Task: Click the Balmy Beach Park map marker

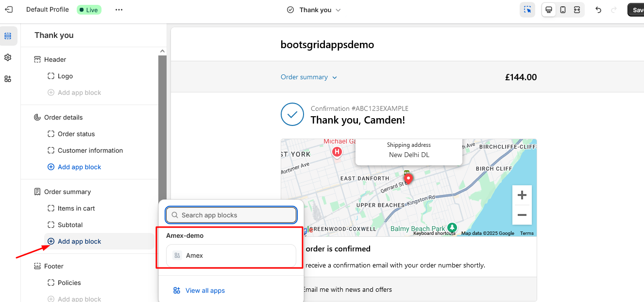Action: coord(452,227)
